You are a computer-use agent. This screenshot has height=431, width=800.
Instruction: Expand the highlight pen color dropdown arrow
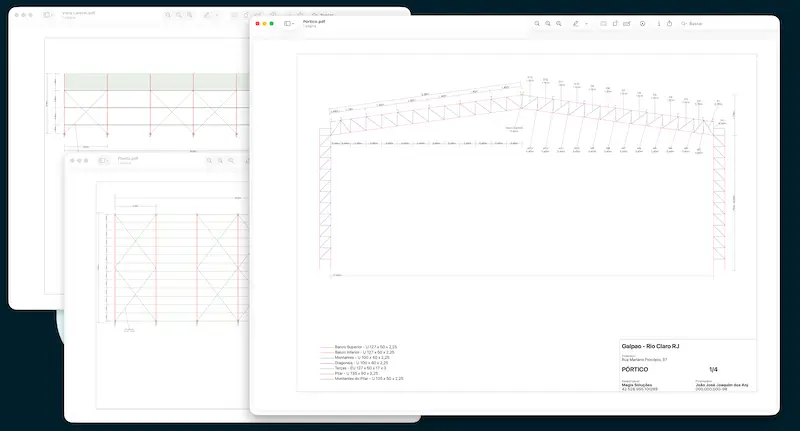pos(586,23)
